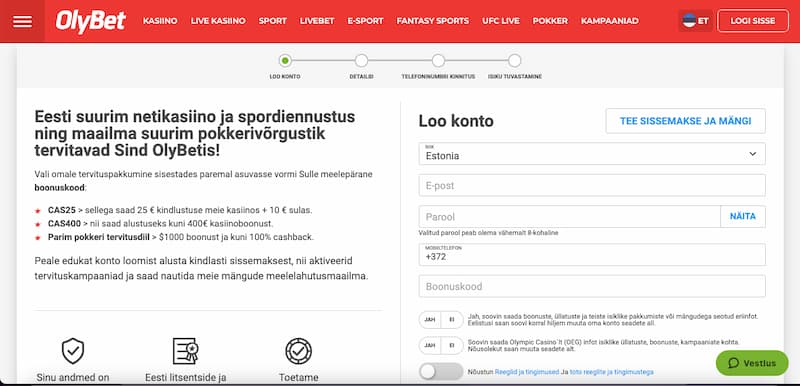
Task: Click the OlyBet logo
Action: coord(91,21)
